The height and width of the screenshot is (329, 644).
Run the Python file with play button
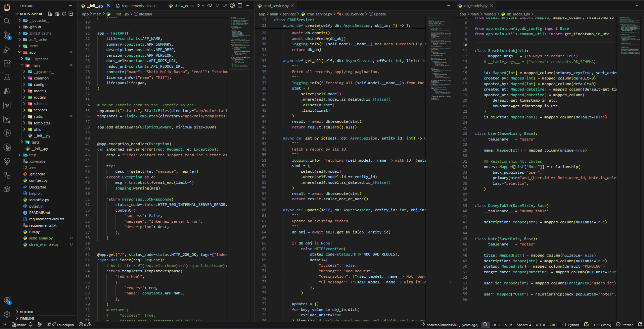pyautogui.click(x=198, y=5)
